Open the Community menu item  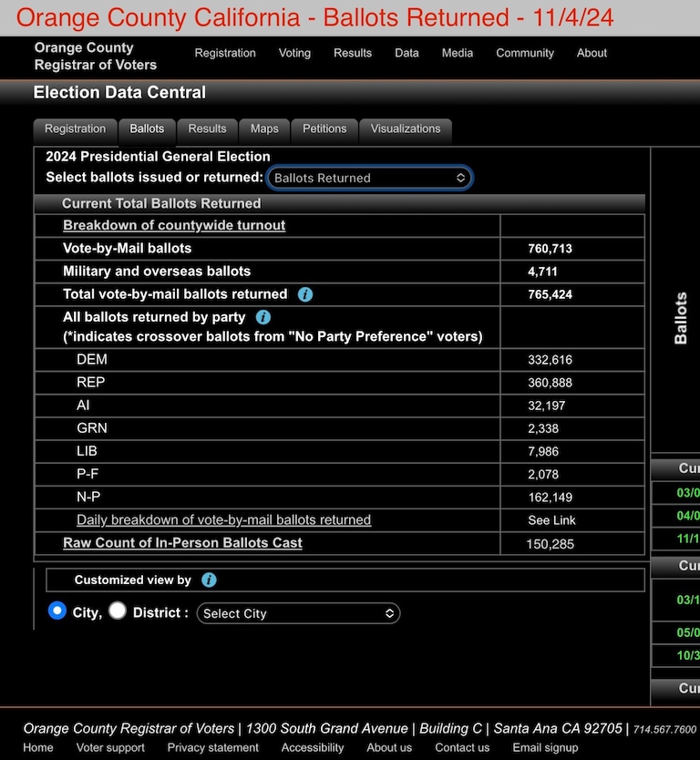(x=524, y=53)
